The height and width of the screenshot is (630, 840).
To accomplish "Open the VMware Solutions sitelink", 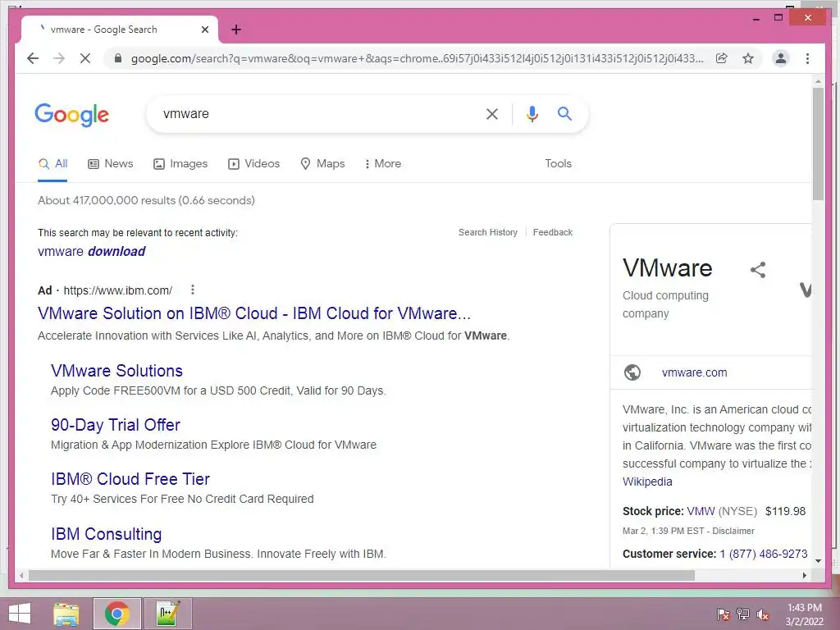I will click(116, 371).
